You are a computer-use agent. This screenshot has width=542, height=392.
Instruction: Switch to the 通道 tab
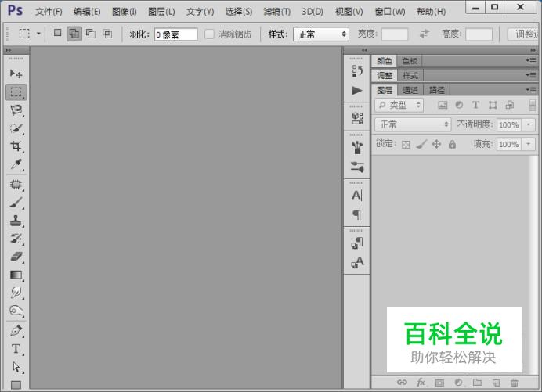tap(410, 90)
